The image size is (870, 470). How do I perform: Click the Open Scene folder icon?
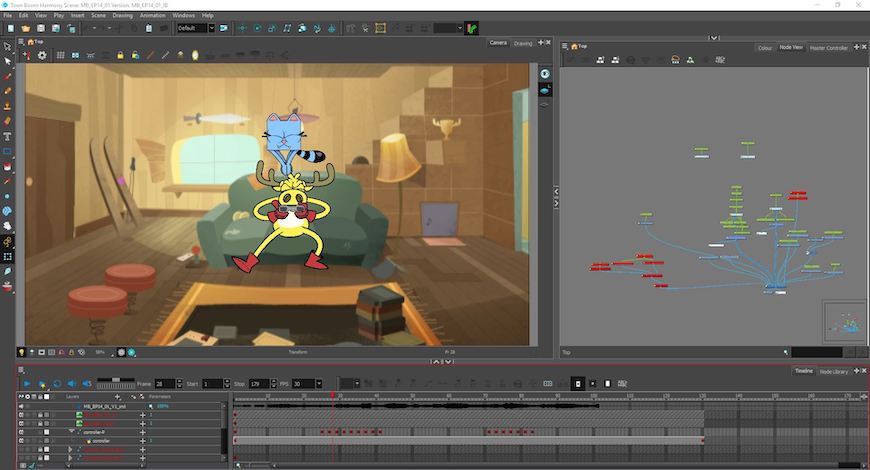coord(26,28)
